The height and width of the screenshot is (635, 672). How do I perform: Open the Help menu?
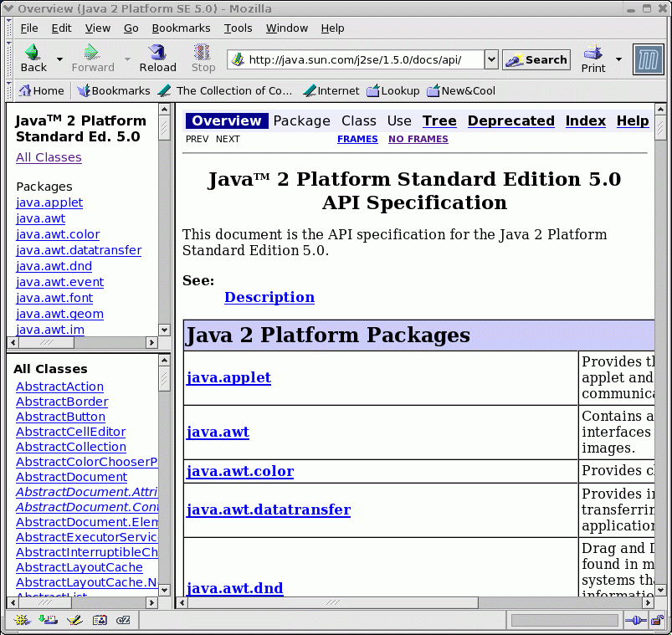(332, 28)
